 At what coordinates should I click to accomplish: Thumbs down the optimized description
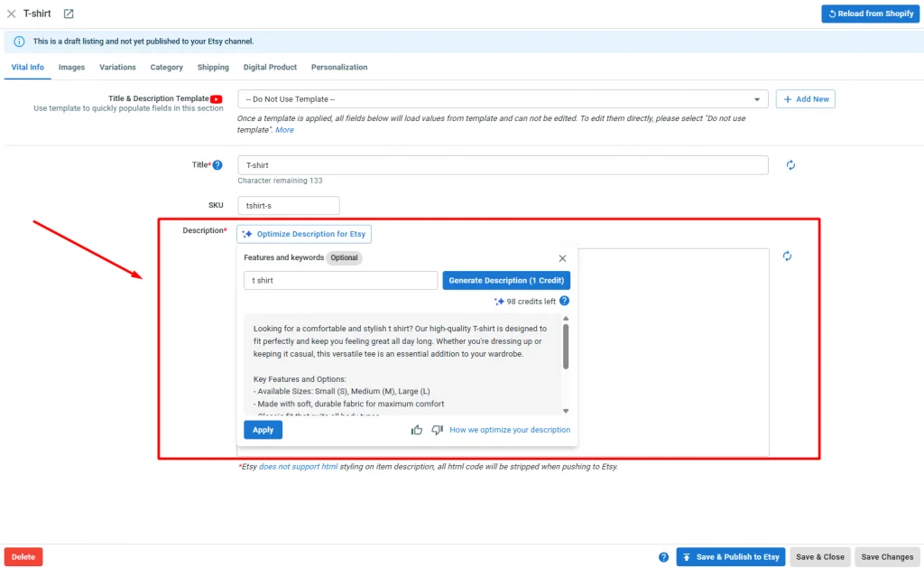click(x=437, y=430)
